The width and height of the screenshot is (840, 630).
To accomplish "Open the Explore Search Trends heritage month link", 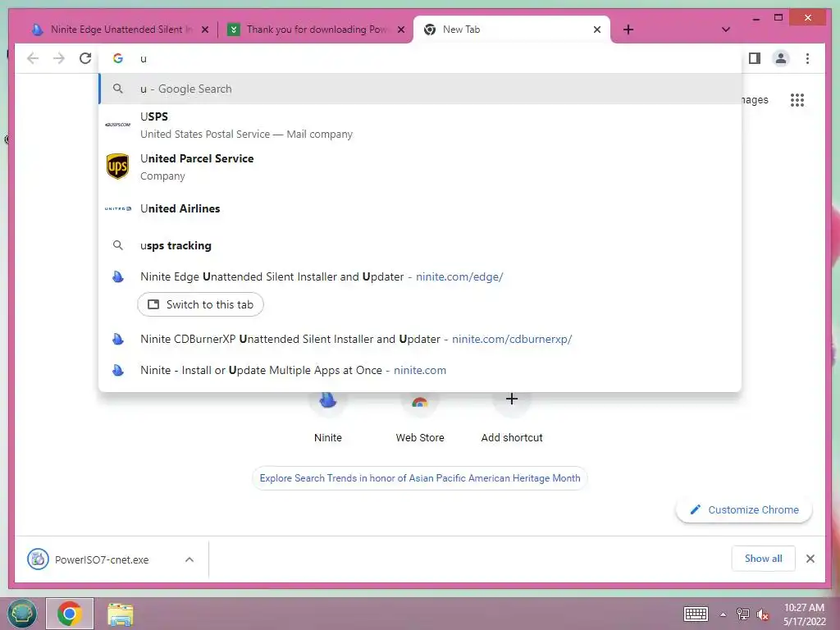I will tap(420, 478).
